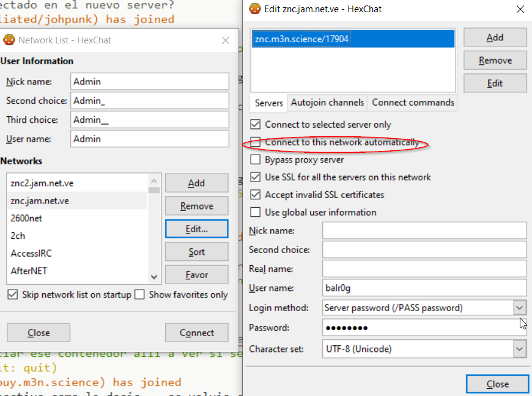Click empty Second choice field in Edit dialog
This screenshot has height=396, width=532.
[424, 249]
